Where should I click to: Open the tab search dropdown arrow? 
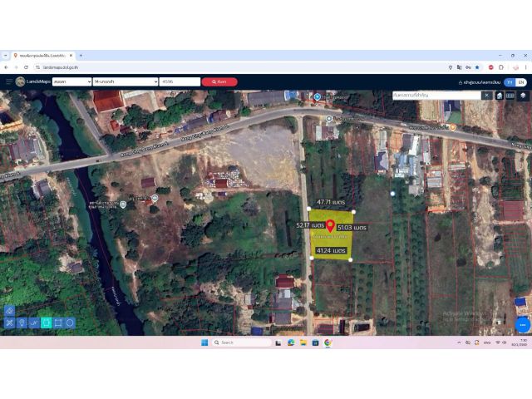click(x=6, y=56)
